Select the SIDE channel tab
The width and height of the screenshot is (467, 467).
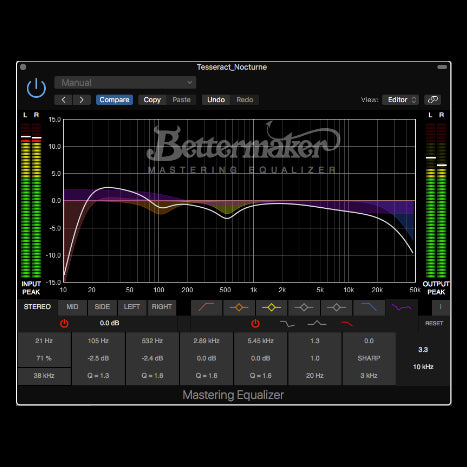[x=102, y=307]
